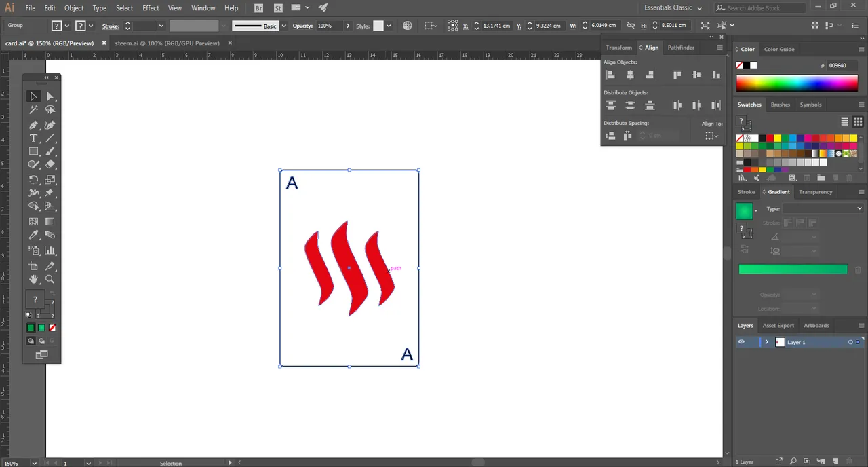Viewport: 868px width, 467px height.
Task: Click Vertical Align Center icon
Action: tap(696, 75)
